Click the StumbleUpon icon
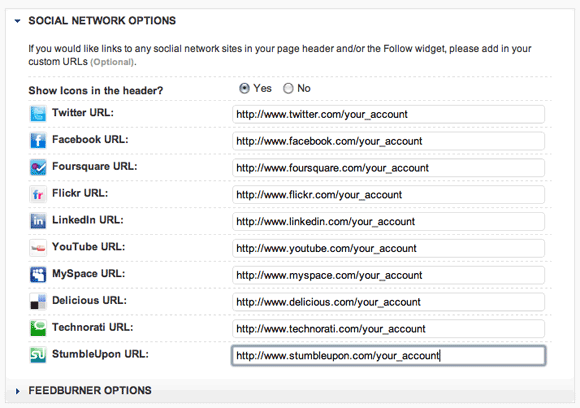This screenshot has width=580, height=408. tap(38, 355)
